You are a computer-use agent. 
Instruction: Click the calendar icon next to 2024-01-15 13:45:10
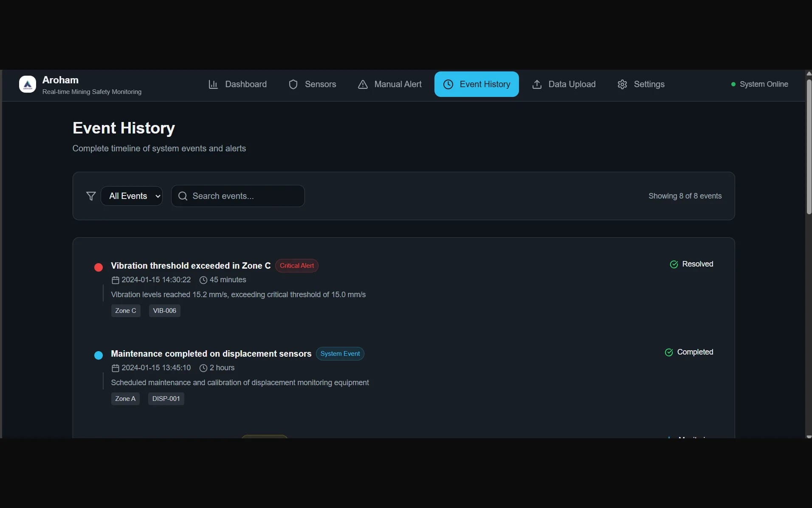(x=115, y=368)
